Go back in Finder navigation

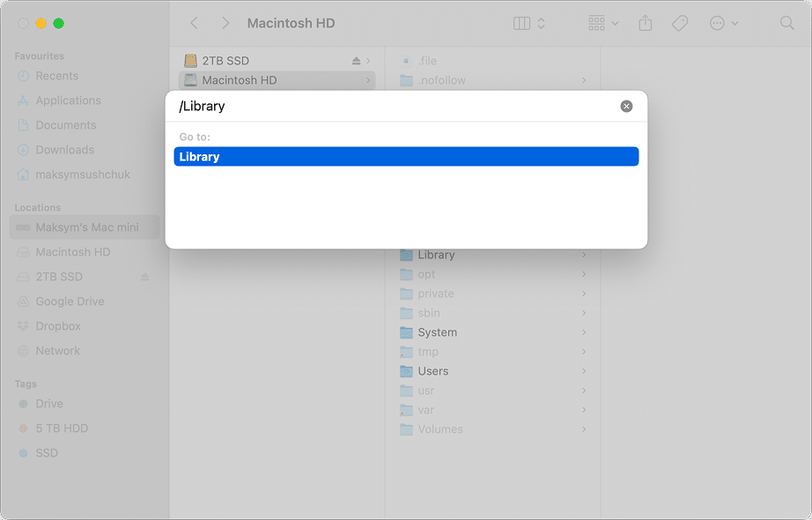[195, 23]
